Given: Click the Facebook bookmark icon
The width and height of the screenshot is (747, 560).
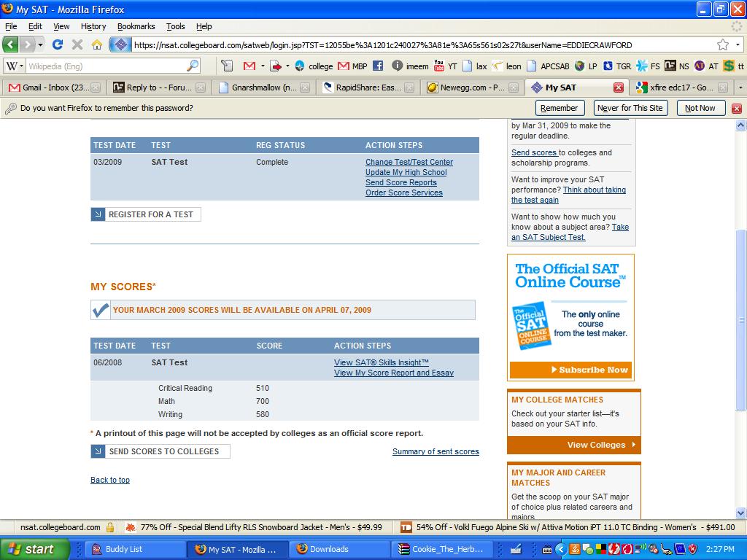Looking at the screenshot, I should tap(378, 66).
